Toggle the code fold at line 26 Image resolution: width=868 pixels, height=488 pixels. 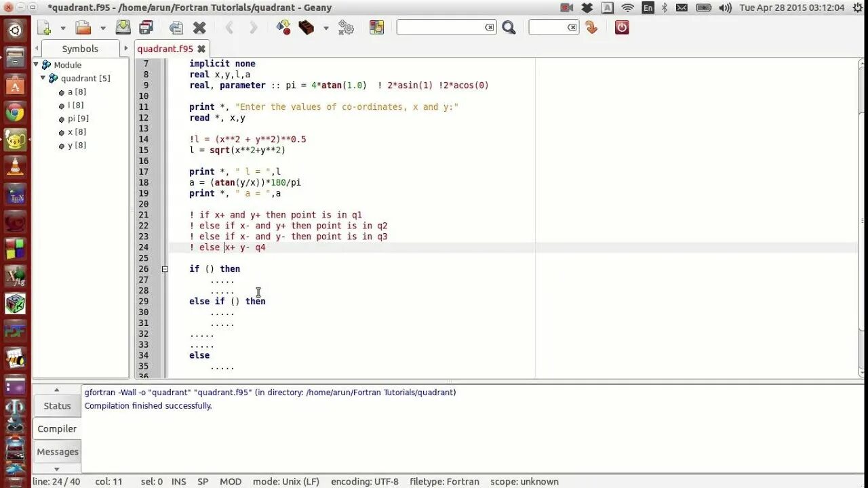[x=165, y=268]
